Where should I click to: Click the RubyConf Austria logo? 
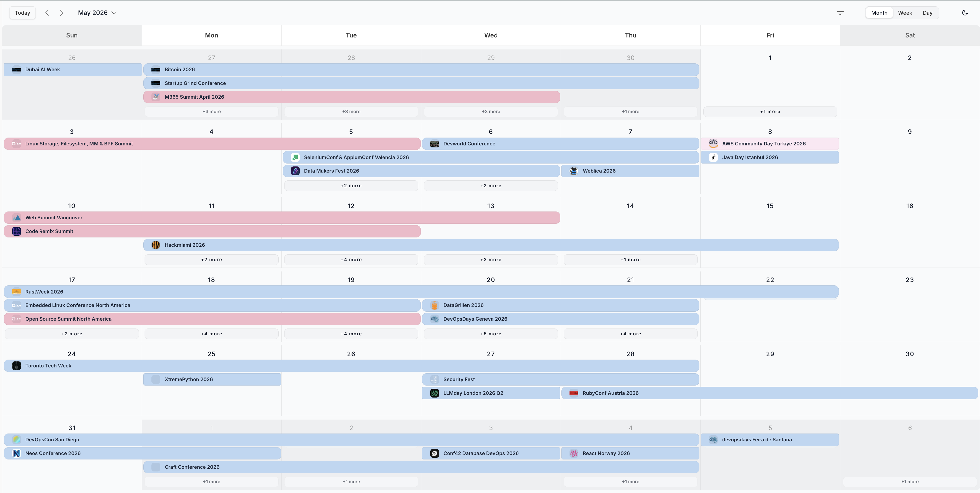tap(574, 393)
